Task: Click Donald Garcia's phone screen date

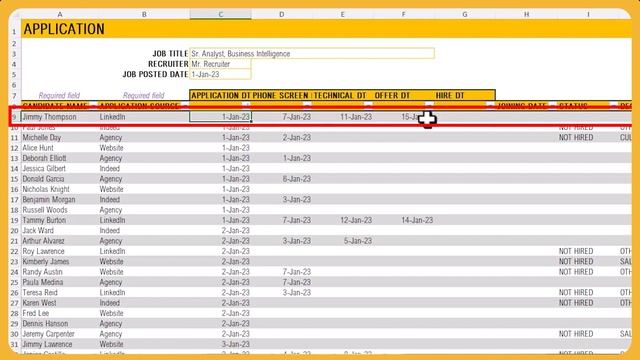Action: (x=297, y=179)
